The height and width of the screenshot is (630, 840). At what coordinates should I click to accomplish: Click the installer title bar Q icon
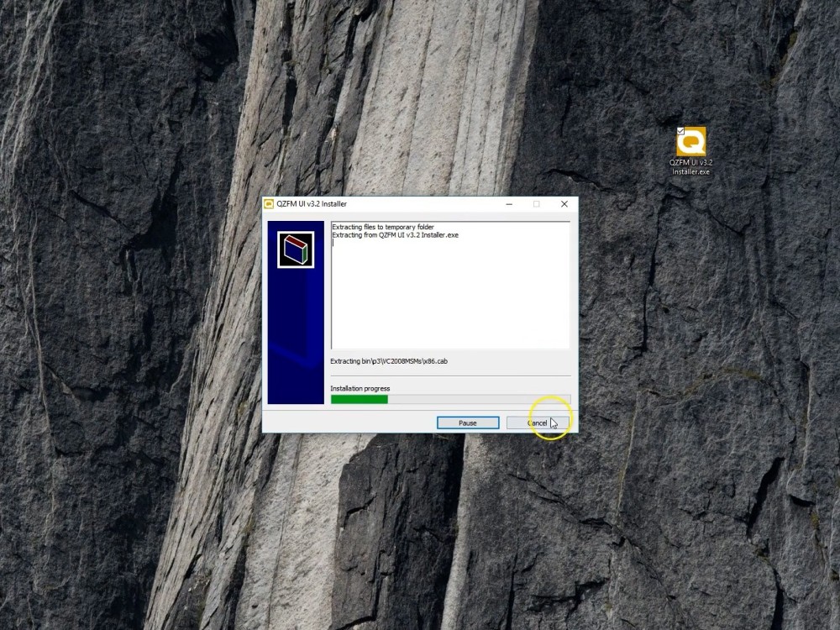(269, 204)
